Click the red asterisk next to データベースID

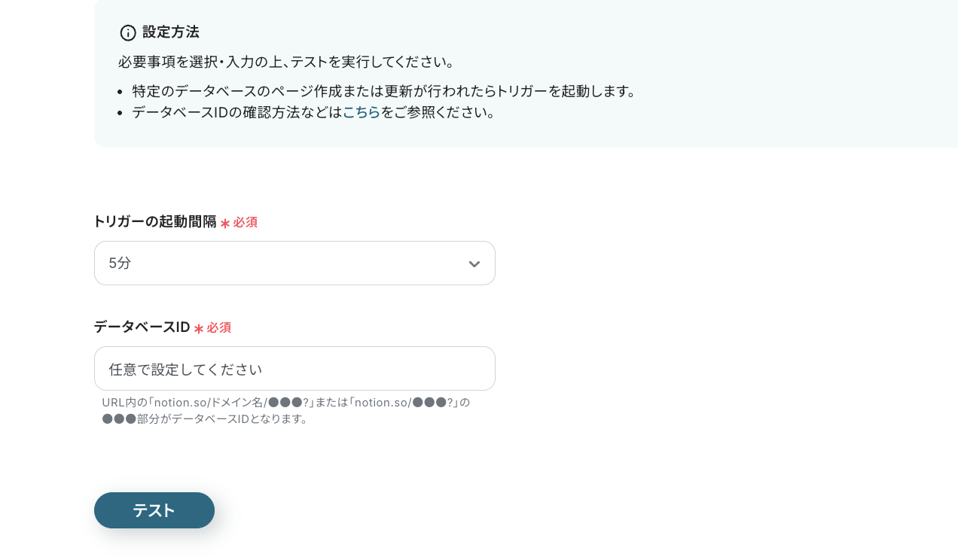[x=199, y=327]
